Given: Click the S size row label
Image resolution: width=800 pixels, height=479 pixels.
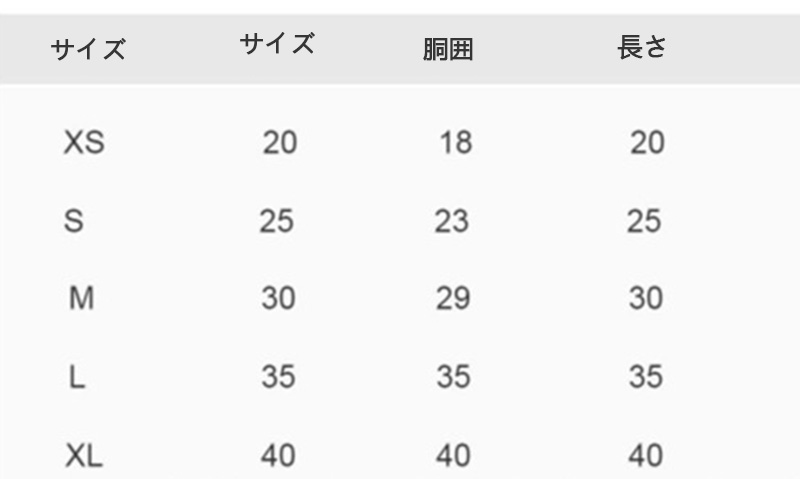Looking at the screenshot, I should click(73, 221).
